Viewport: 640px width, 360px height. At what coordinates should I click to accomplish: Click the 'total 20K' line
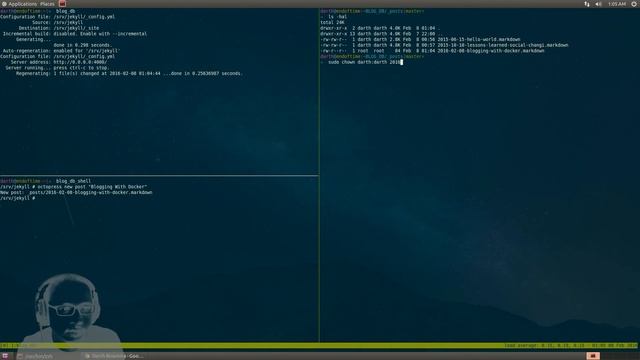332,23
